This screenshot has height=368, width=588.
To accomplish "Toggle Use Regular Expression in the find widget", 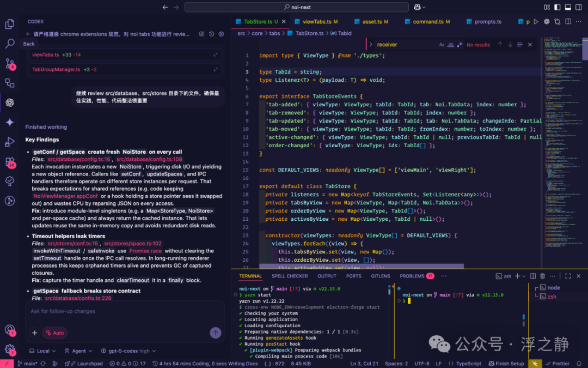I will click(460, 44).
